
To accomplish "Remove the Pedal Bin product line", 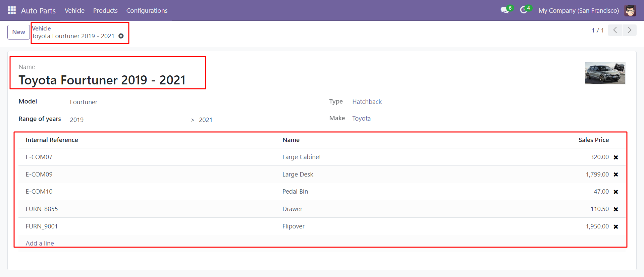I will [x=615, y=192].
